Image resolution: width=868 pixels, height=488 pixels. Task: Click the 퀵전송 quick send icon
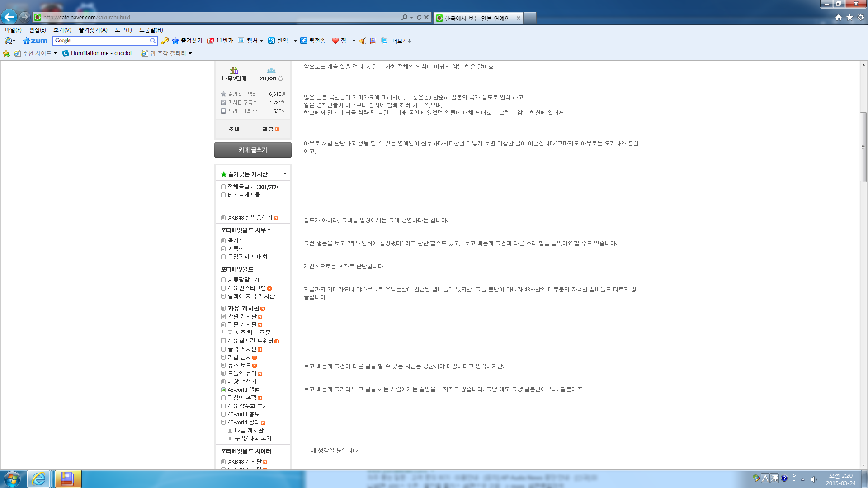[303, 41]
